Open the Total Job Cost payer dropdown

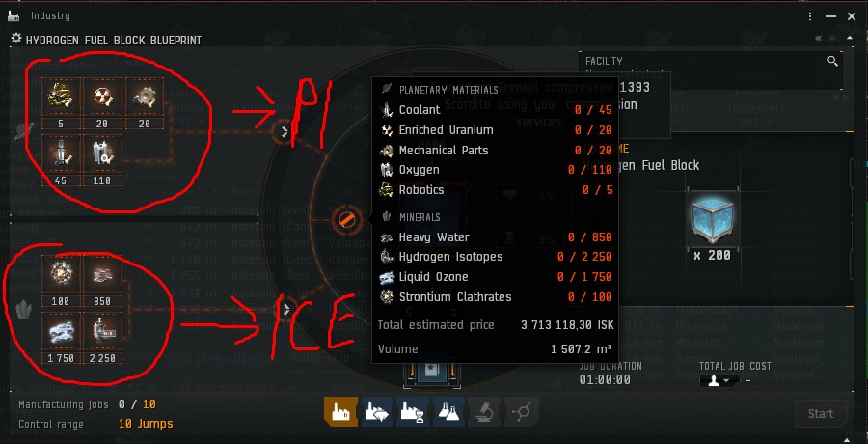coord(718,381)
